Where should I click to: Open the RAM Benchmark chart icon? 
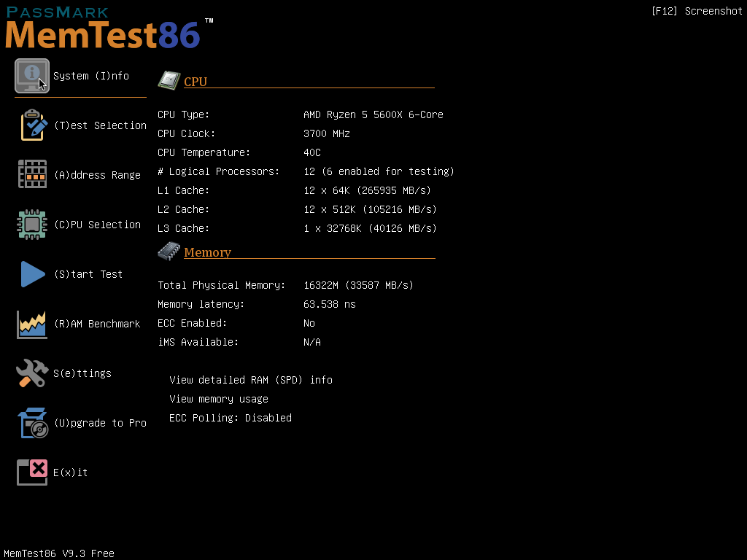click(32, 324)
